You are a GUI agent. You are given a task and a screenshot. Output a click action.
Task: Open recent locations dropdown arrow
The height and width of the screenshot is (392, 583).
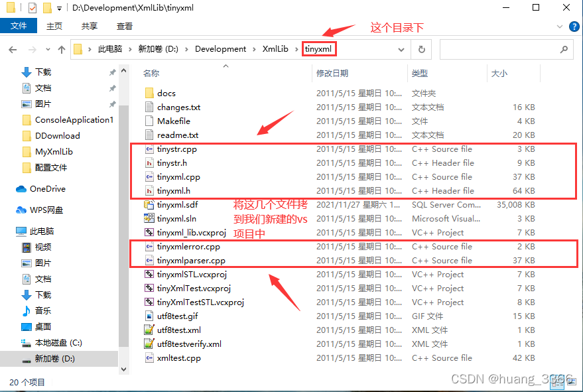point(48,50)
